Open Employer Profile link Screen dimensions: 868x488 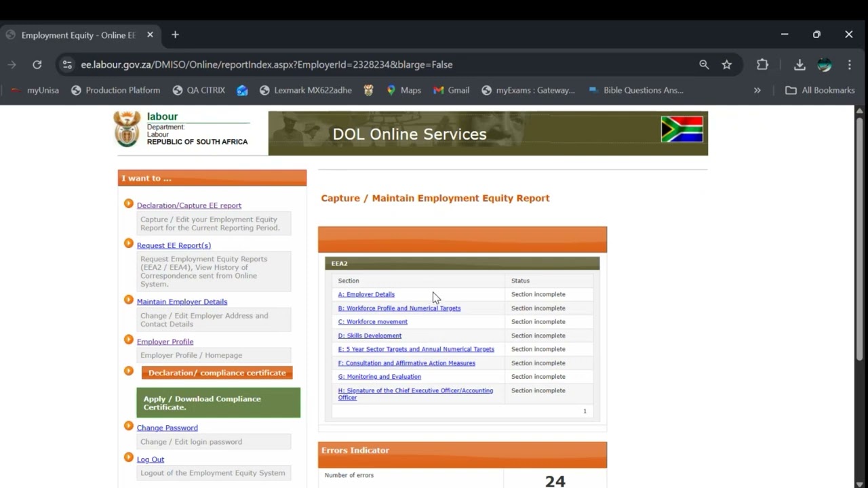click(x=165, y=342)
